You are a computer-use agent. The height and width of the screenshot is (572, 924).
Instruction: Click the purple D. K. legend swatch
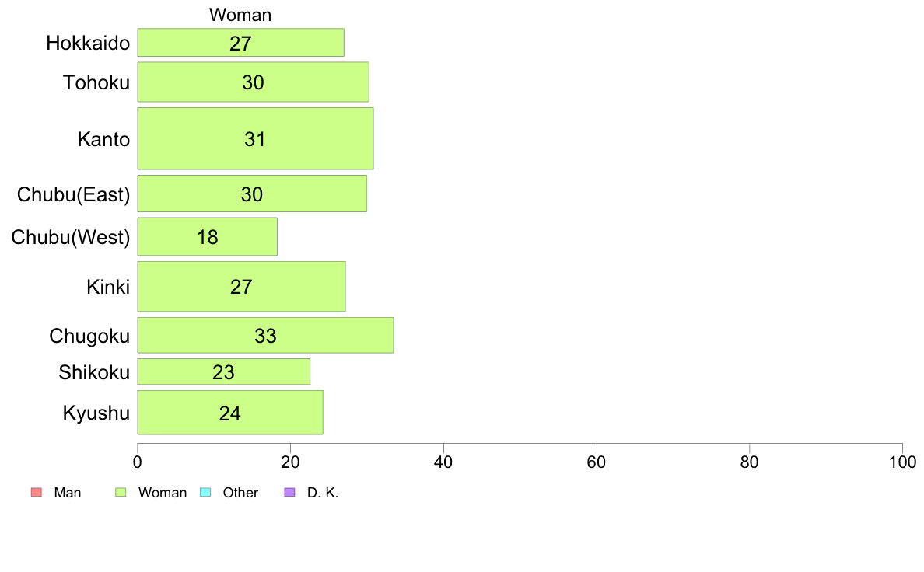pyautogui.click(x=289, y=492)
